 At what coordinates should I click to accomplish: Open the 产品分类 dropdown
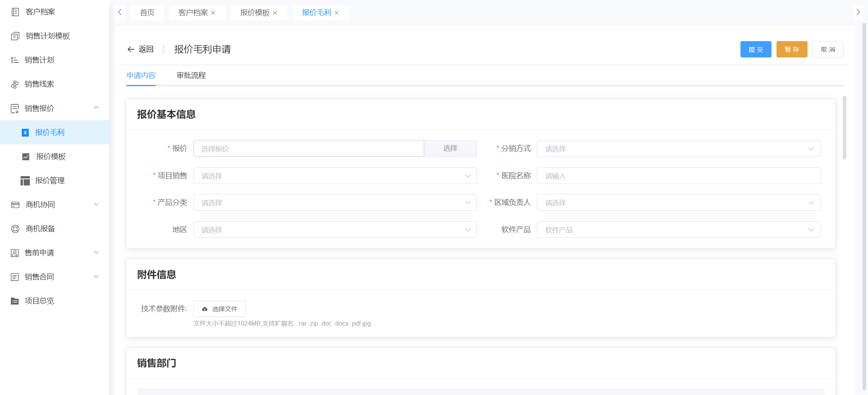(x=335, y=203)
